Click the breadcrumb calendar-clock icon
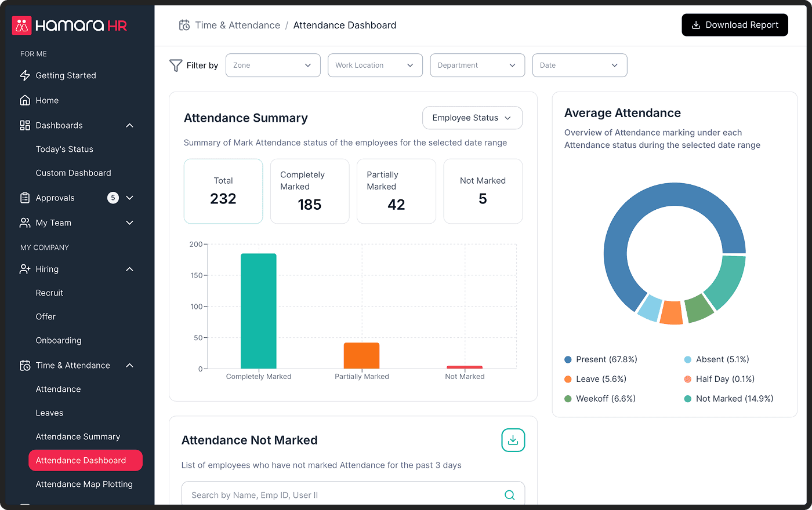The width and height of the screenshot is (812, 510). pos(184,25)
